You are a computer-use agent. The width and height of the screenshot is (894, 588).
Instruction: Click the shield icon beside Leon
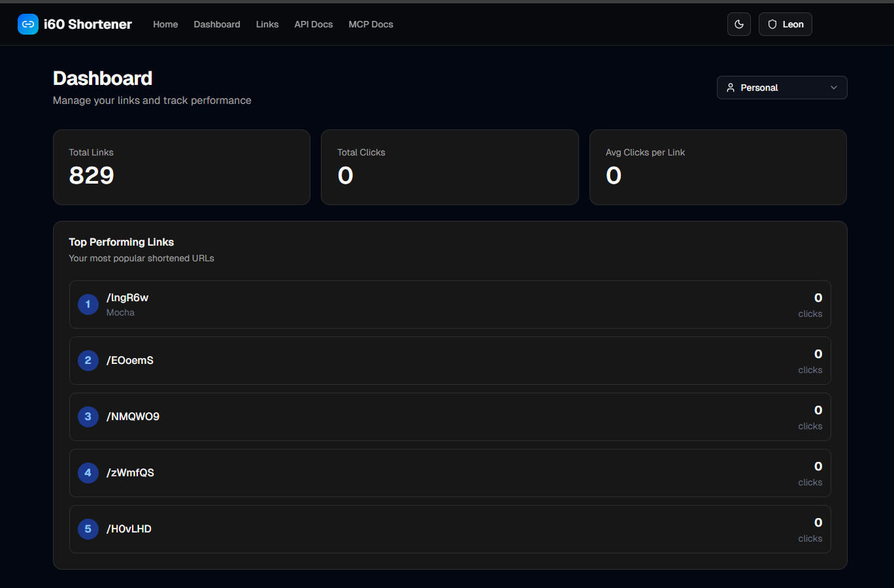point(772,24)
